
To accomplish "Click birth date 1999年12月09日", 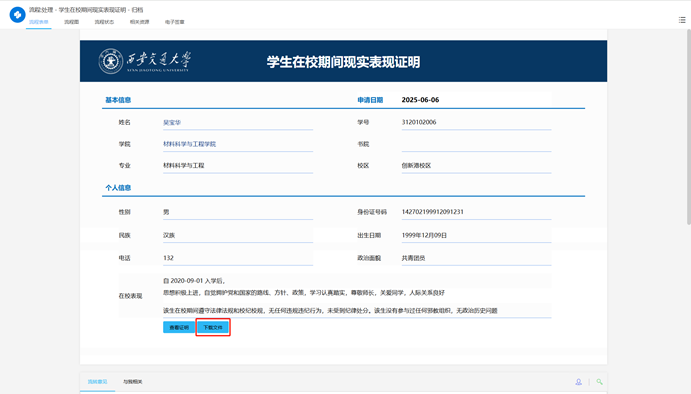I will tap(424, 235).
